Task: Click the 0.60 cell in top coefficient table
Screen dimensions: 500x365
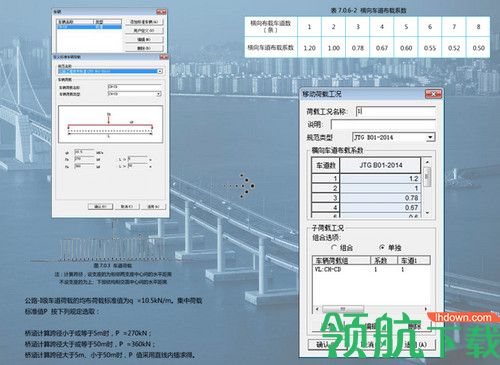Action: click(x=406, y=48)
